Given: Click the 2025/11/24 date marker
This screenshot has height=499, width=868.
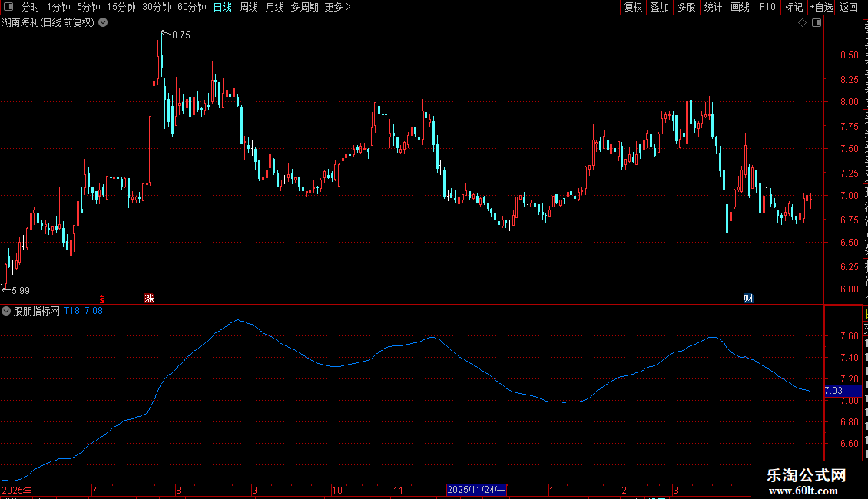Looking at the screenshot, I should [476, 490].
